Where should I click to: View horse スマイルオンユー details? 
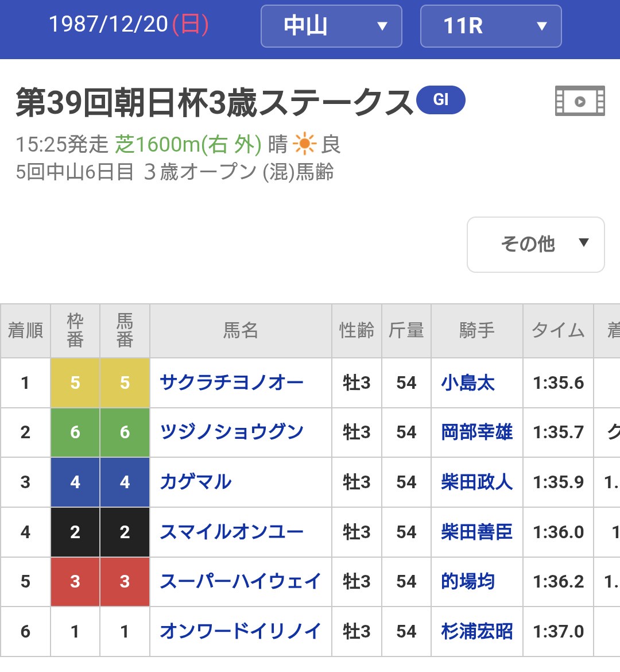tap(231, 532)
